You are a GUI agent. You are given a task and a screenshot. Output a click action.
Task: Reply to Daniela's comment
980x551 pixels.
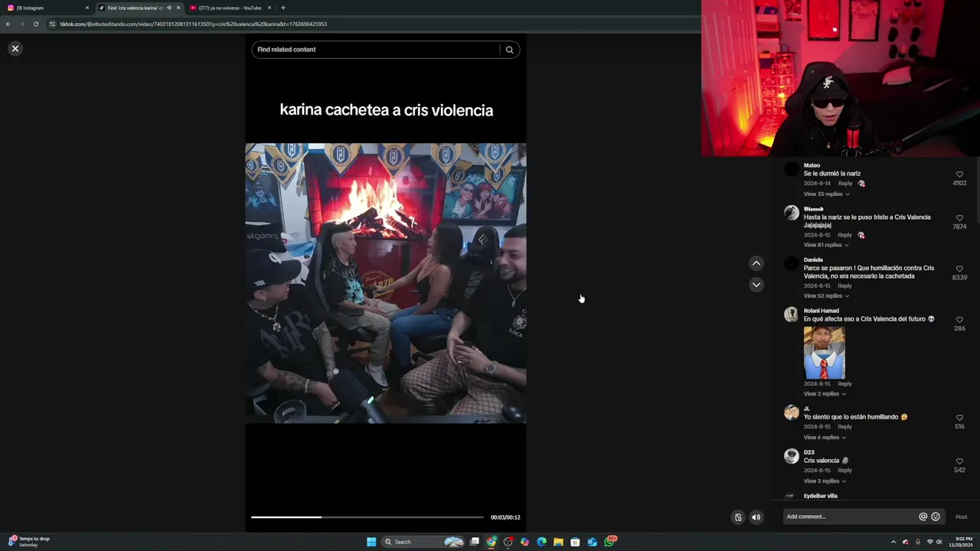pyautogui.click(x=844, y=286)
